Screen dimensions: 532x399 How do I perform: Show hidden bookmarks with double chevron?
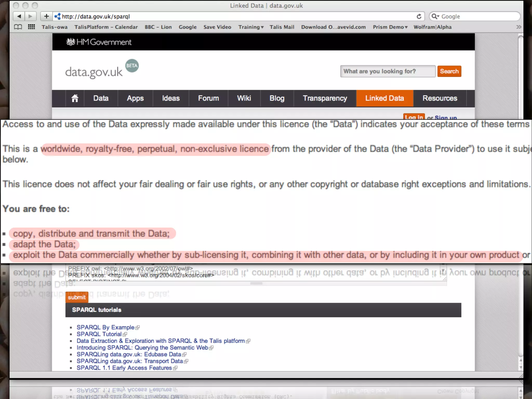tap(518, 27)
